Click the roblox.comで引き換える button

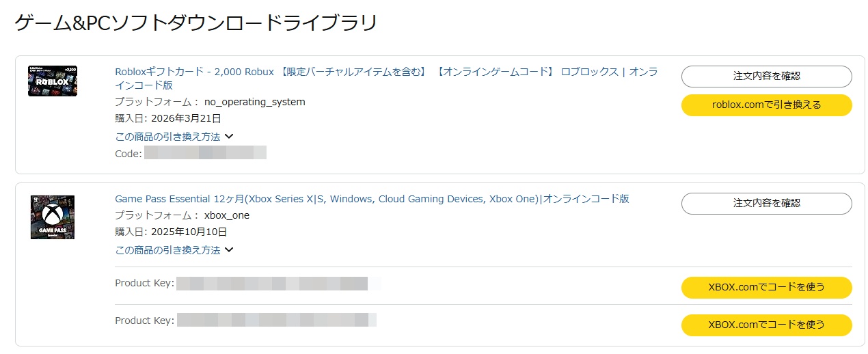point(766,105)
